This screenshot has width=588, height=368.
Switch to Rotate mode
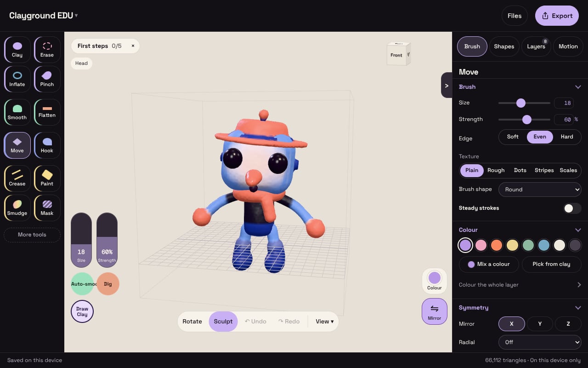[192, 322]
